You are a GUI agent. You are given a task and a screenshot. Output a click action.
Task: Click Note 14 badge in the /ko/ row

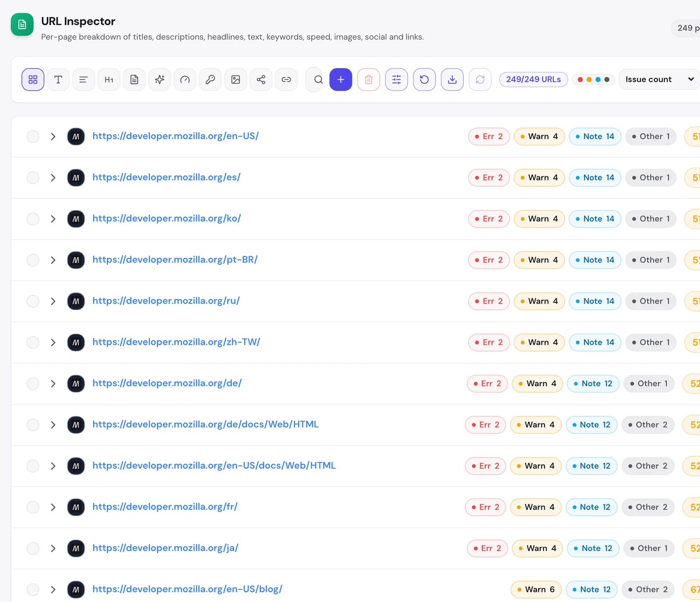[595, 219]
